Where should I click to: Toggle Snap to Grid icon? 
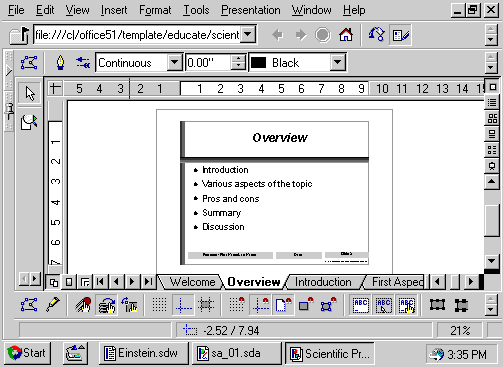[x=237, y=305]
